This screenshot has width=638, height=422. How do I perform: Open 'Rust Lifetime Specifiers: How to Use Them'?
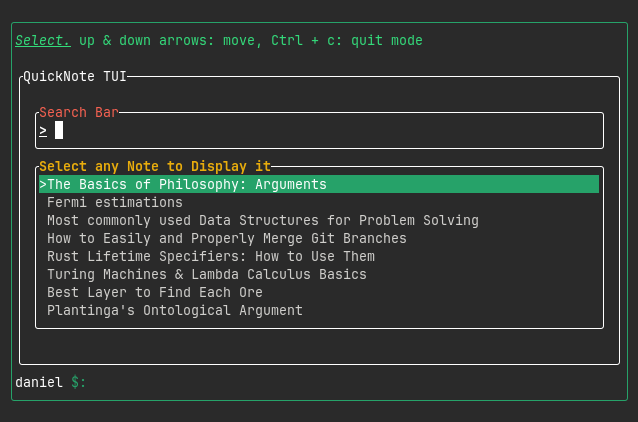(211, 256)
